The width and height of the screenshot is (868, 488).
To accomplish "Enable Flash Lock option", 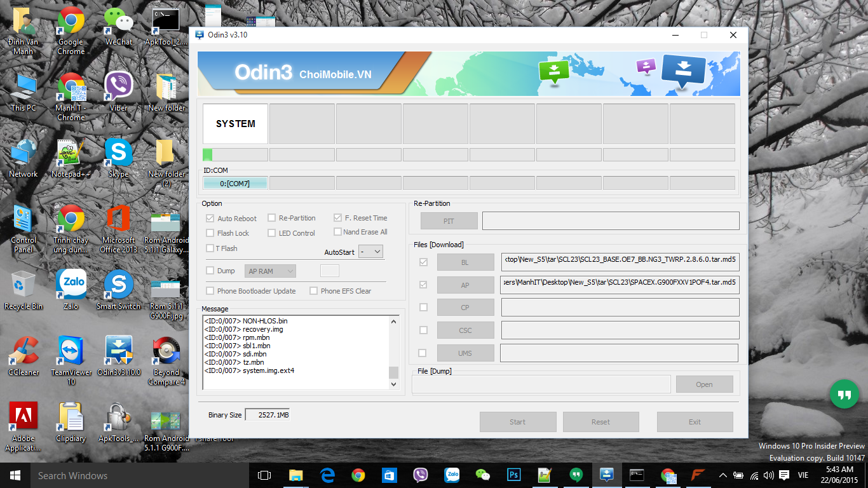I will coord(210,233).
